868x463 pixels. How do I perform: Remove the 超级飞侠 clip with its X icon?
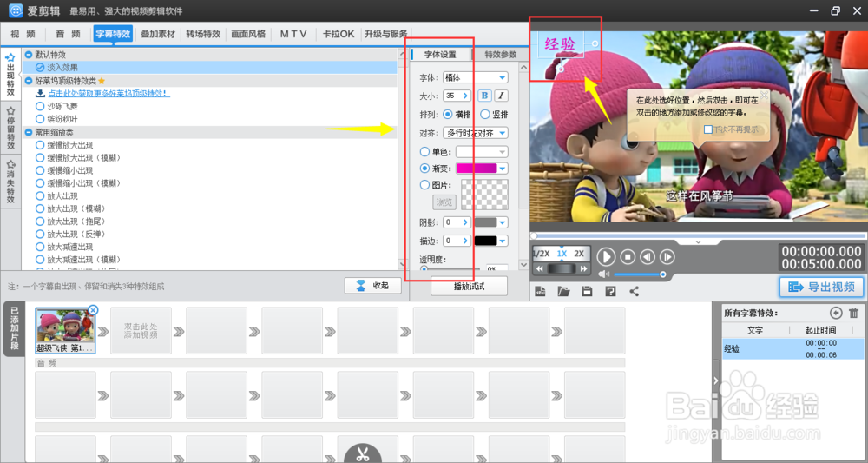click(x=93, y=310)
